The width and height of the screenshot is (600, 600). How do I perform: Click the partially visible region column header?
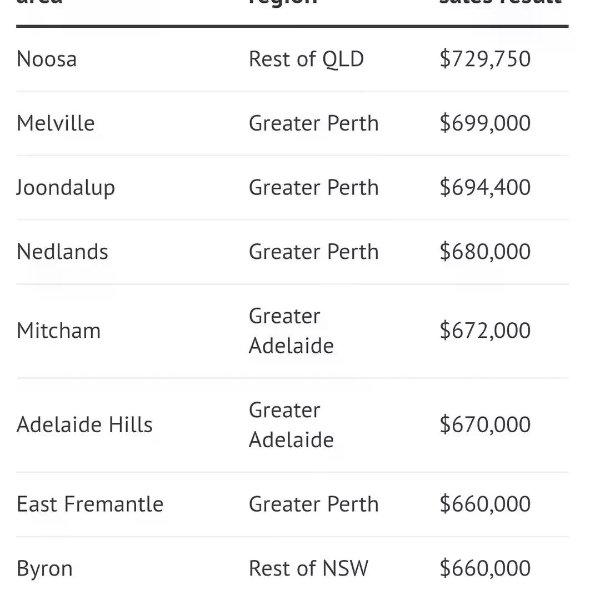pos(283,2)
